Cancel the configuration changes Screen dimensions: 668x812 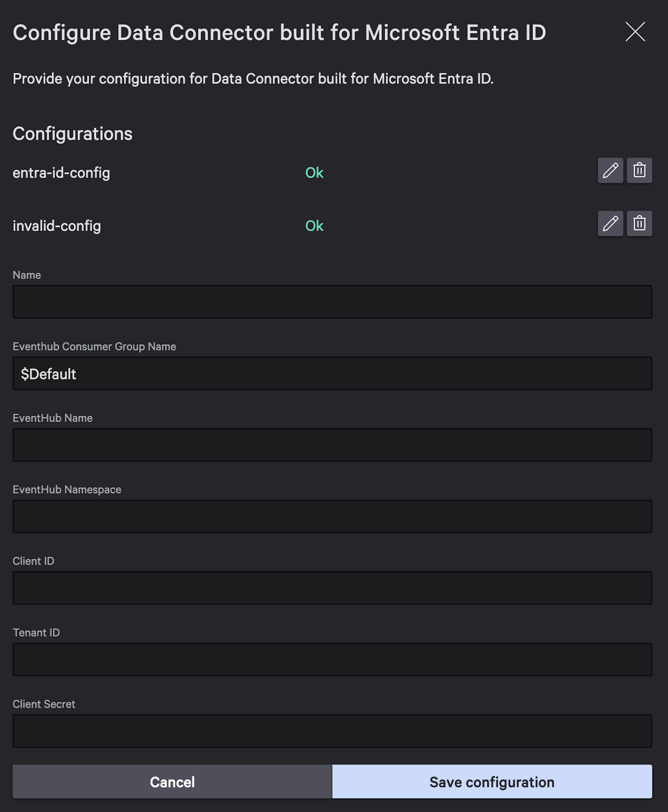pos(172,782)
